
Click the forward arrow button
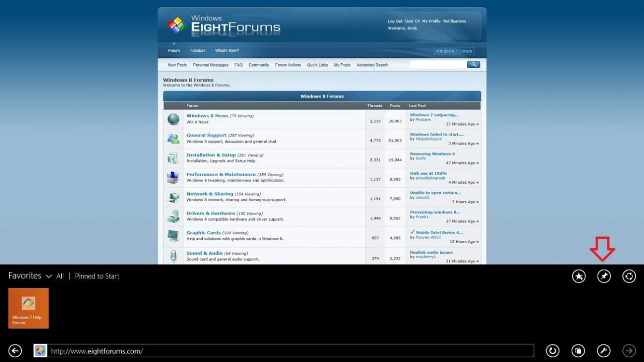[x=629, y=350]
